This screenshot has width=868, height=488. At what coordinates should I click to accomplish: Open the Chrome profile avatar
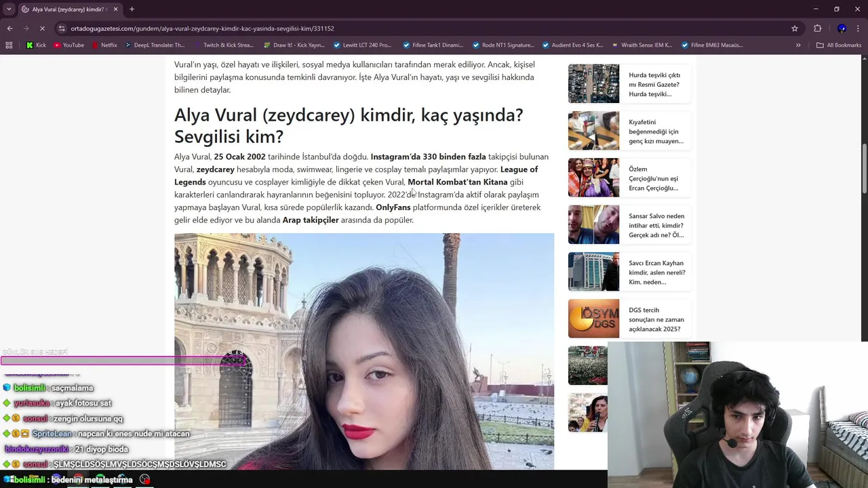[842, 28]
